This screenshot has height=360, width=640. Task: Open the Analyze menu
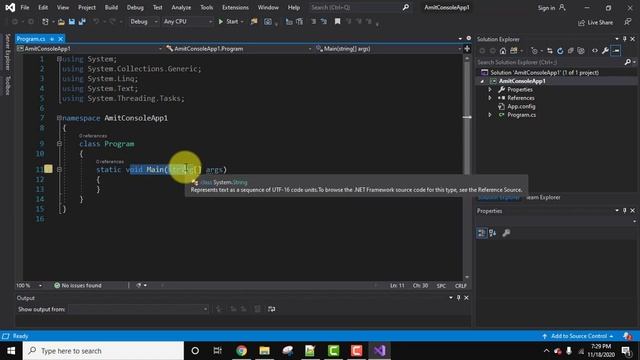[181, 7]
